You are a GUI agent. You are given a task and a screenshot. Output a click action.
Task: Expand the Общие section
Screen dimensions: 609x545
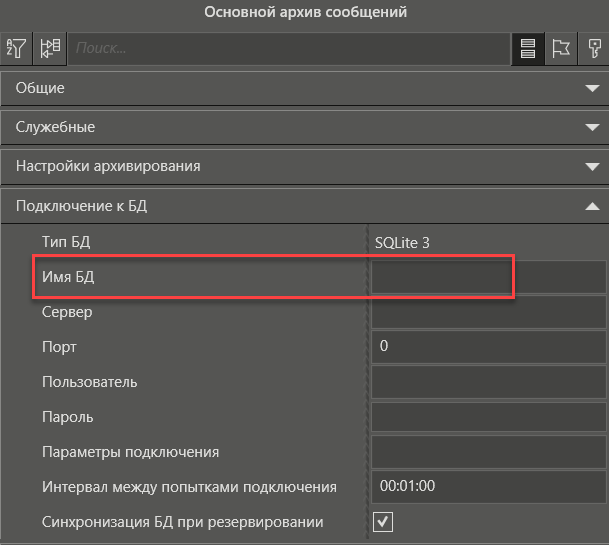click(x=304, y=88)
